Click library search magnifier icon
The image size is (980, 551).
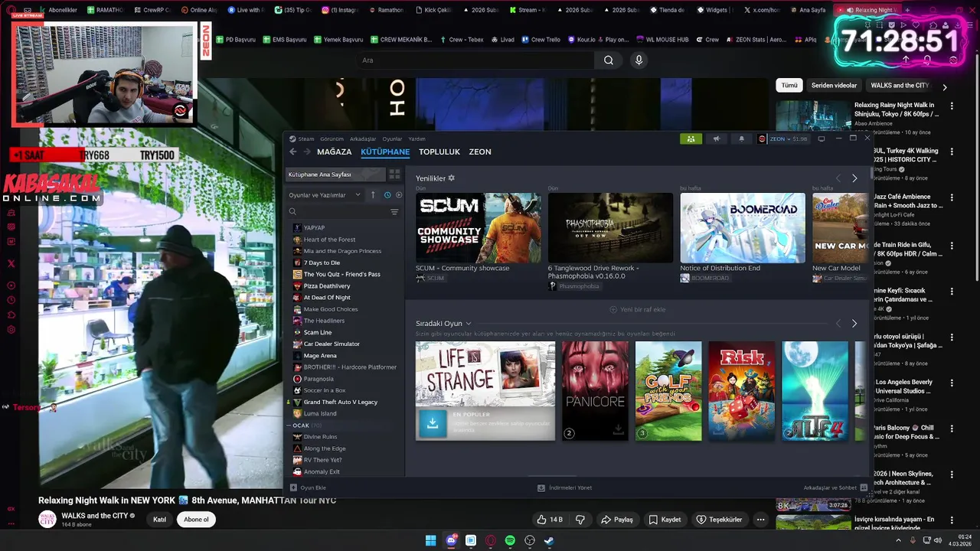tap(292, 212)
